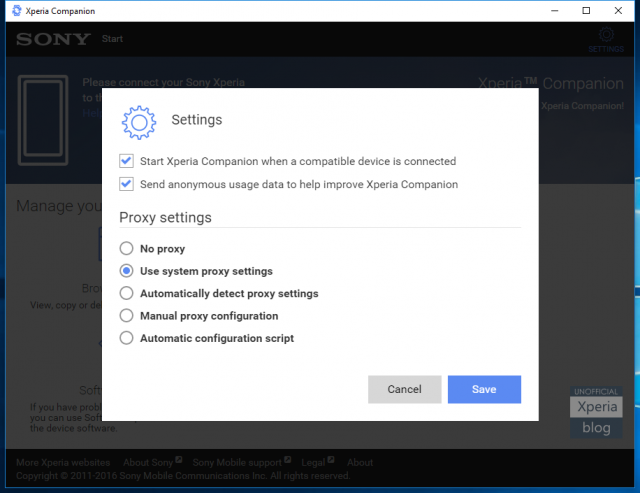Viewport: 640px width, 493px height.
Task: Save the settings changes
Action: [484, 389]
